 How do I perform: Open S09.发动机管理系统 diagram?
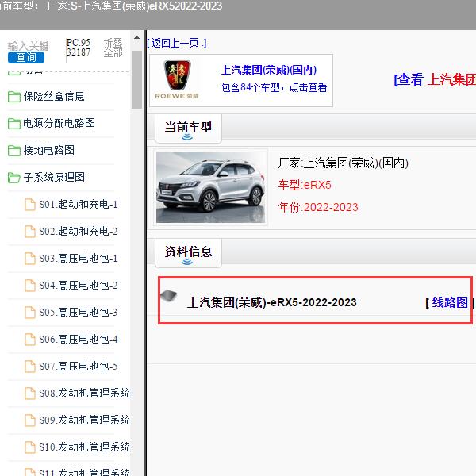(x=84, y=420)
